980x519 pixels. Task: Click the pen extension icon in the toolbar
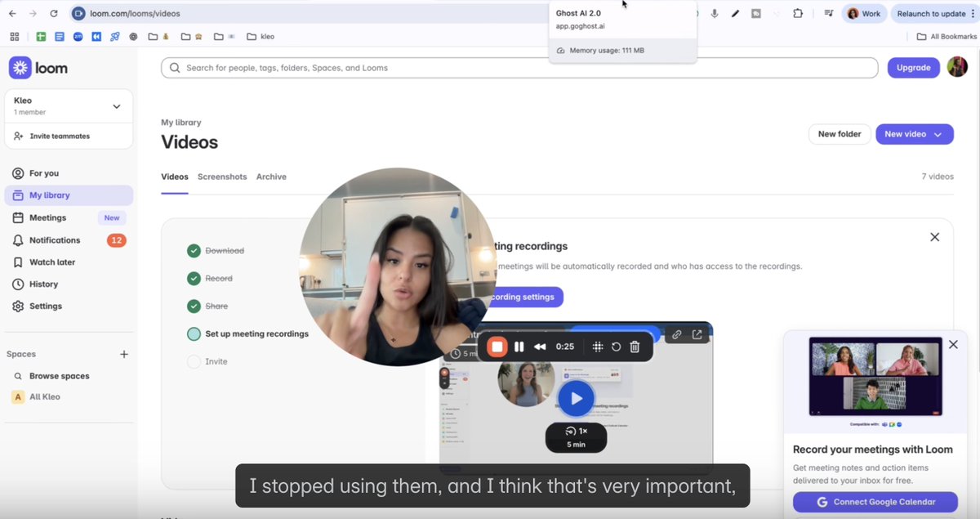[x=735, y=13]
